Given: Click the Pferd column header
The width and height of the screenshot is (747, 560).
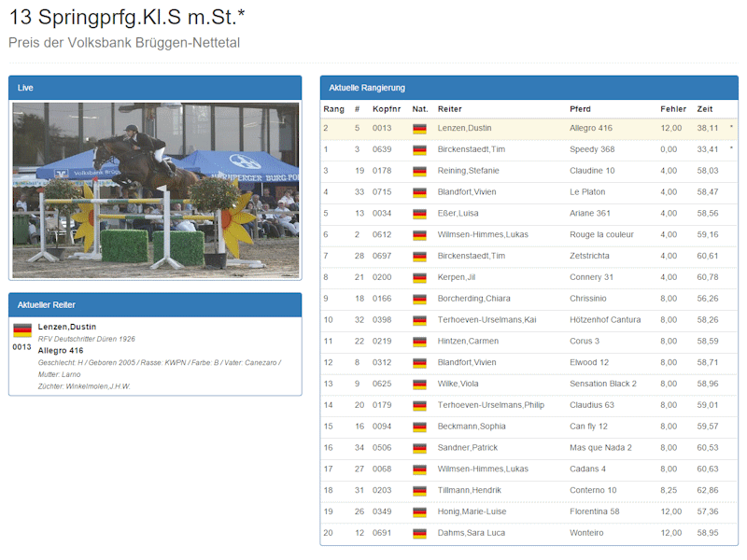Looking at the screenshot, I should pos(580,109).
